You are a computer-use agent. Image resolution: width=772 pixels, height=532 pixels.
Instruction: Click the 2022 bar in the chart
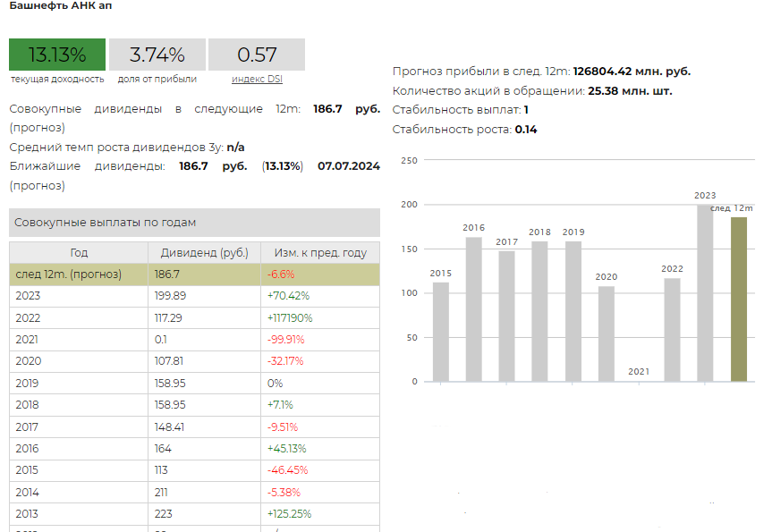click(x=672, y=330)
